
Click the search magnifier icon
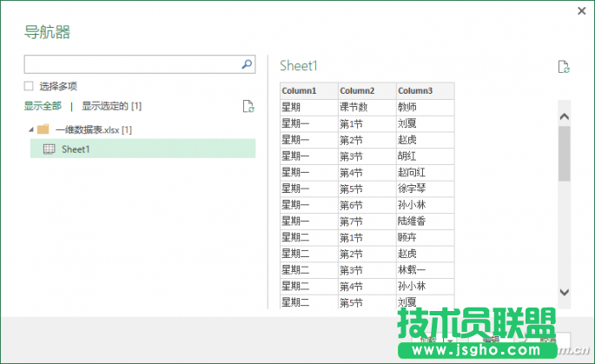[247, 64]
